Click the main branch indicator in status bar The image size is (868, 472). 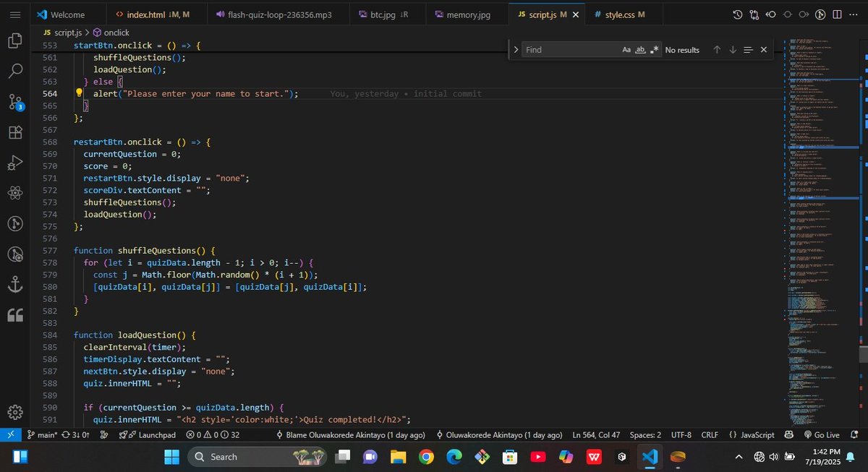42,435
